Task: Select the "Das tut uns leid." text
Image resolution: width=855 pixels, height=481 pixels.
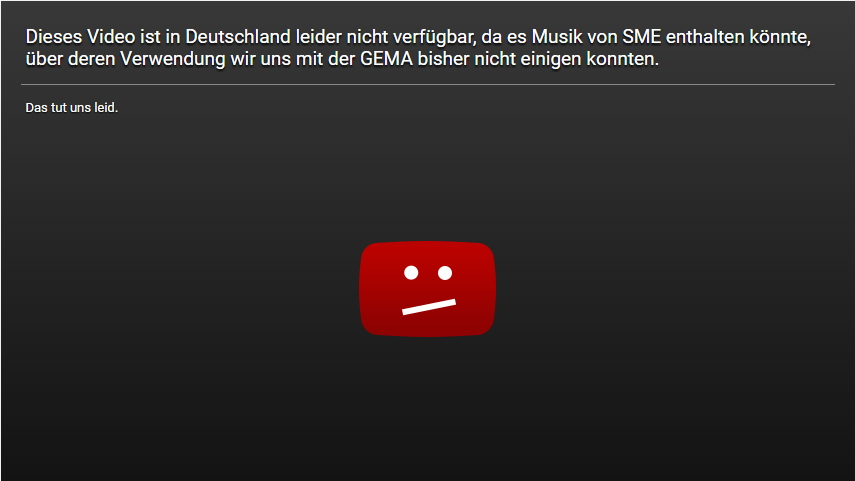Action: tap(71, 107)
